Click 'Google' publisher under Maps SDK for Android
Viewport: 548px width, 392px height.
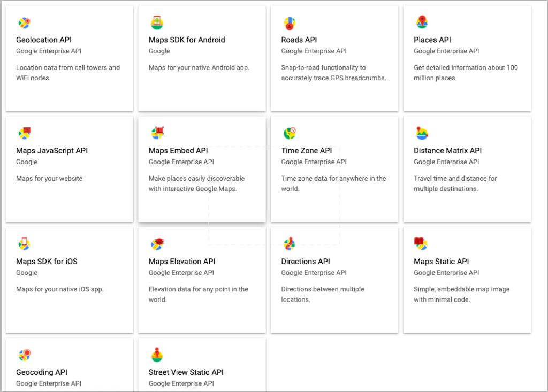click(x=159, y=51)
